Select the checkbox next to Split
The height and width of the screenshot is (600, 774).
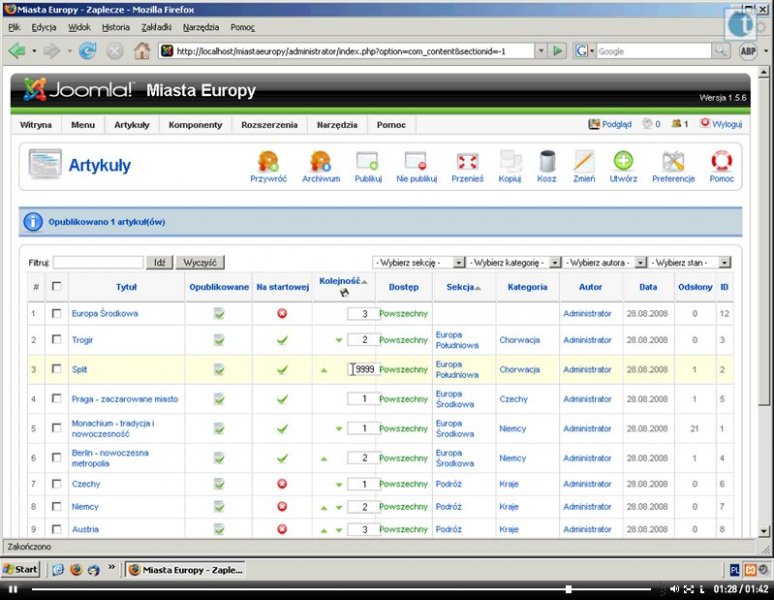pyautogui.click(x=57, y=369)
